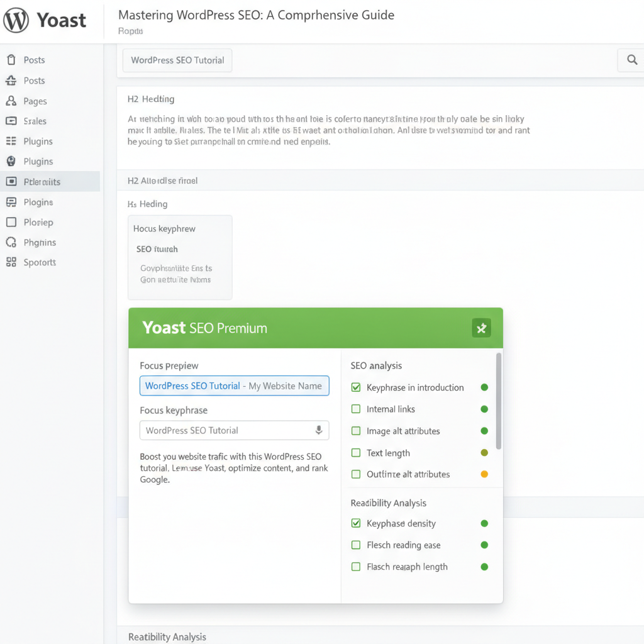Expand the Reatibility Analysis bottom section
Screen dimensions: 644x644
pos(380,636)
